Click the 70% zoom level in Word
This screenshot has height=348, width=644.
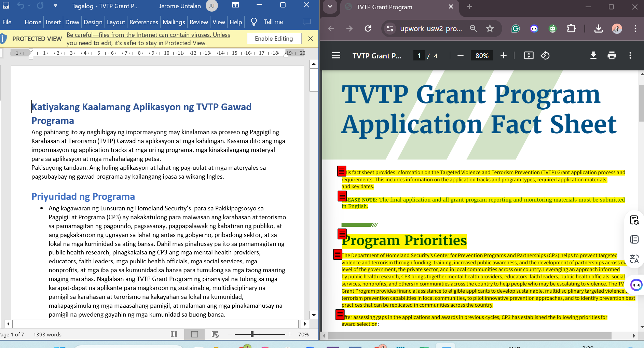click(303, 335)
